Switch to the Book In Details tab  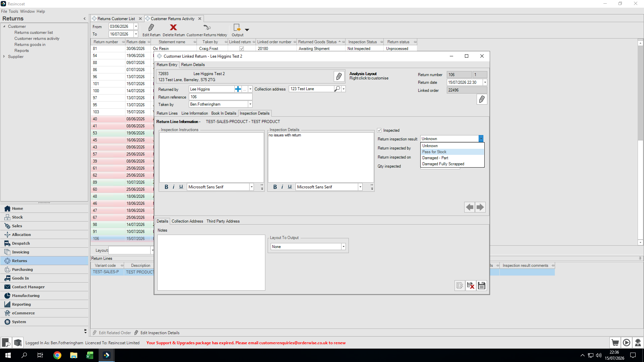coord(224,113)
